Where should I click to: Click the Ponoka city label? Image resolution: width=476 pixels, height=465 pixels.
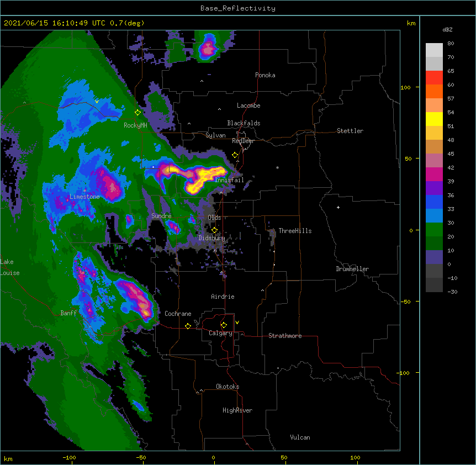click(265, 75)
